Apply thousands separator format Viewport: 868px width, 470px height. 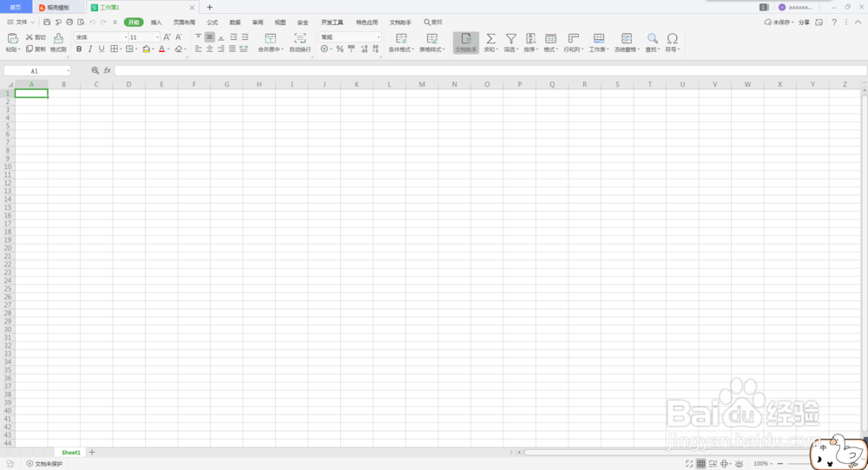pos(352,49)
